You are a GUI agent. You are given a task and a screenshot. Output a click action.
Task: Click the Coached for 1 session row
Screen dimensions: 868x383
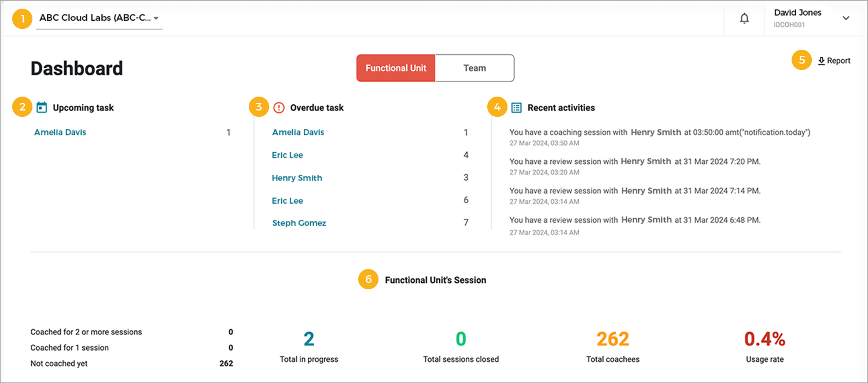132,348
